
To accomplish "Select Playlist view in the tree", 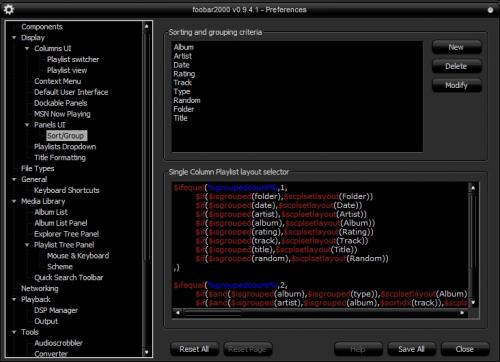I will tap(67, 70).
